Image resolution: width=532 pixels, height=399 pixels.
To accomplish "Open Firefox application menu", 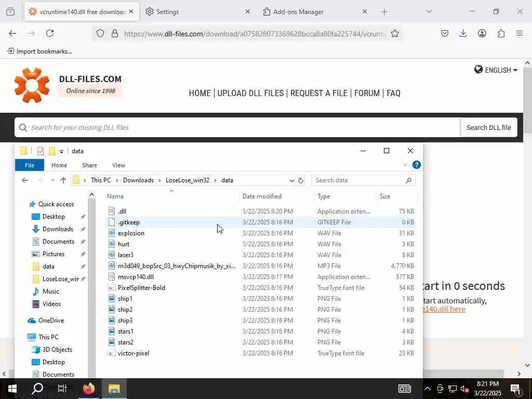I will tap(520, 33).
